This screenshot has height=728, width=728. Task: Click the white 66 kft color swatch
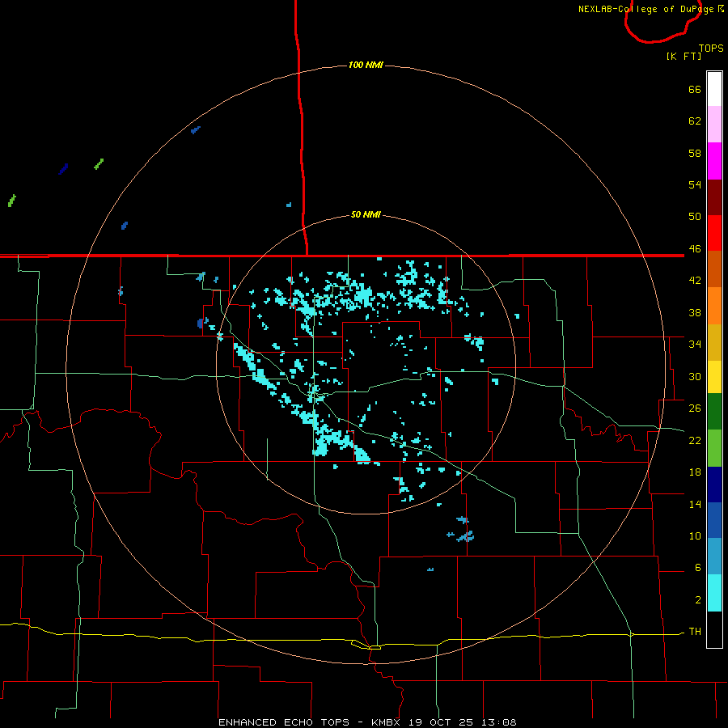714,89
